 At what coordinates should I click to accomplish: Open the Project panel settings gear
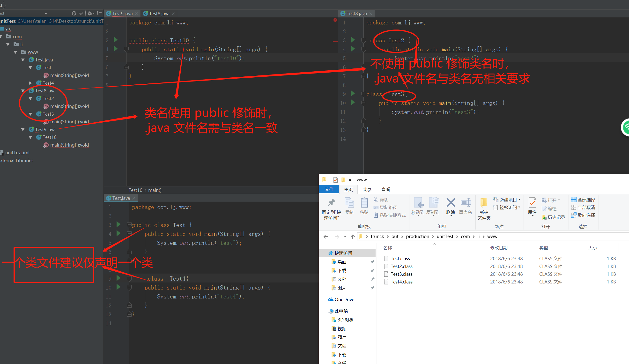click(x=90, y=13)
